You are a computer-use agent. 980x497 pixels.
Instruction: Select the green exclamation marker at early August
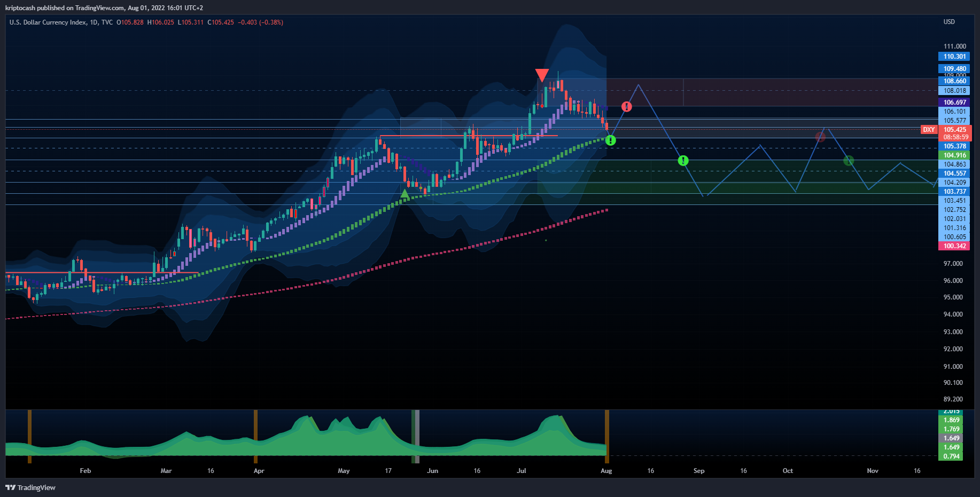(611, 140)
